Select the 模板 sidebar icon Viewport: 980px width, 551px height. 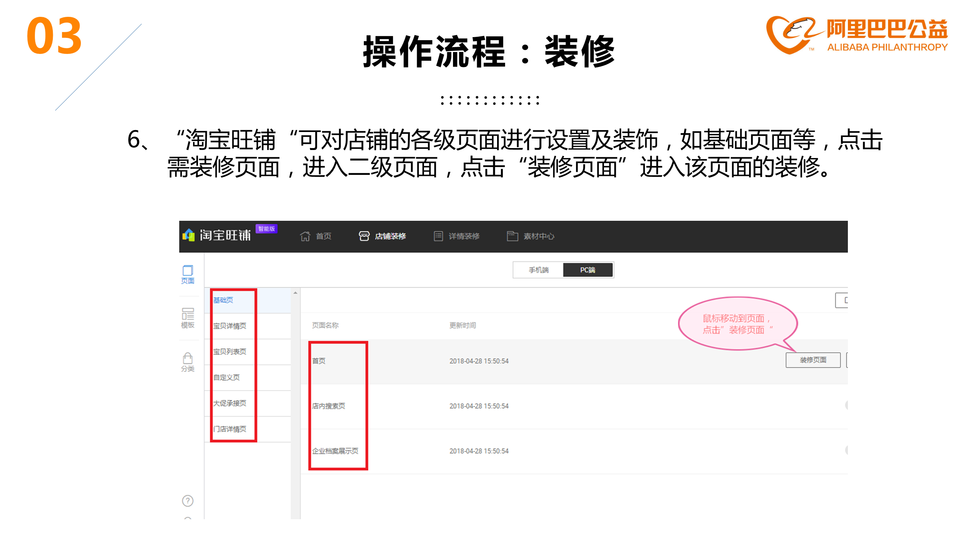tap(188, 318)
